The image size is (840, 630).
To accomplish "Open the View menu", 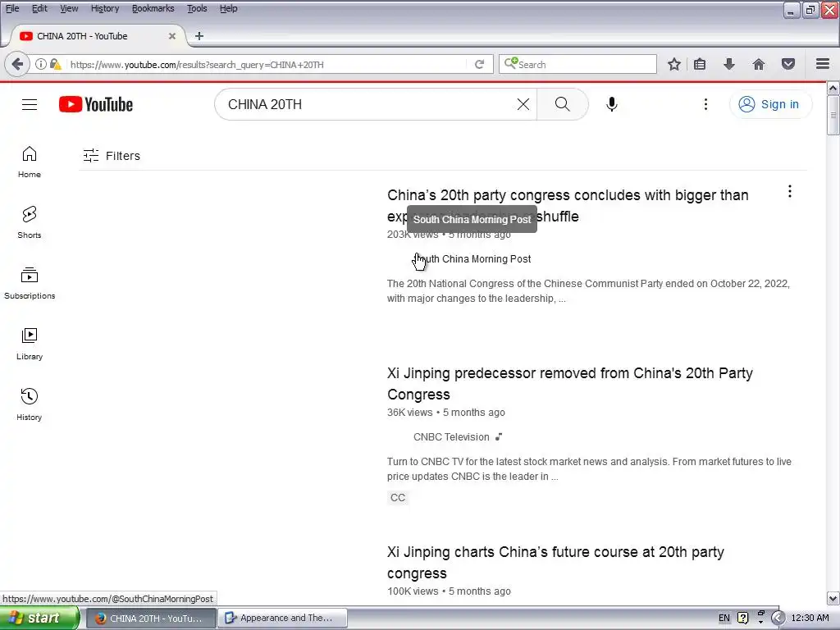I will 69,8.
